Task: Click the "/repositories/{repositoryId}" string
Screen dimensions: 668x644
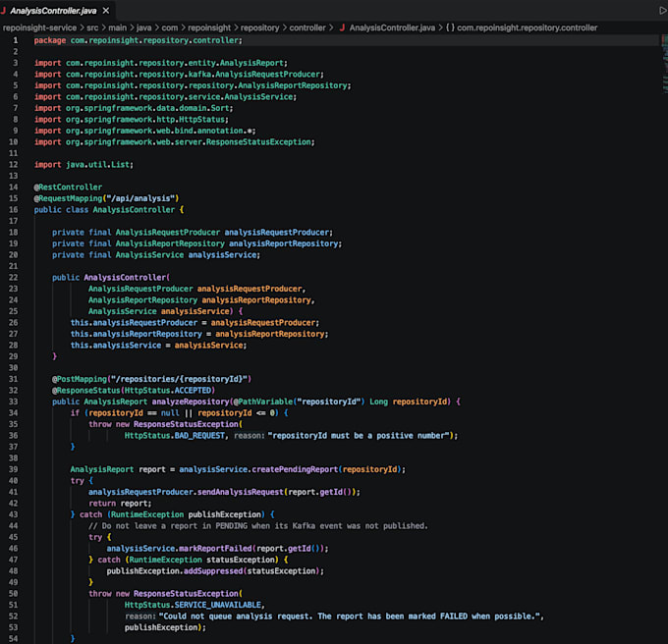Action: (180, 379)
